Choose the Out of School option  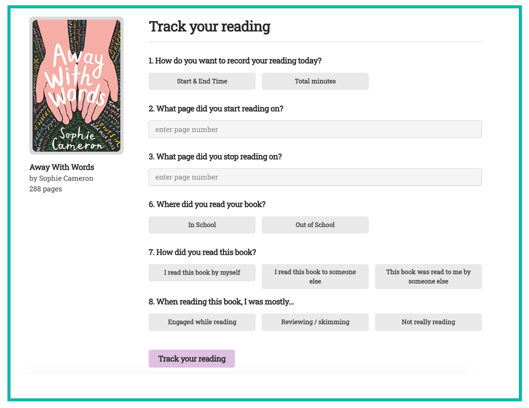tap(315, 225)
